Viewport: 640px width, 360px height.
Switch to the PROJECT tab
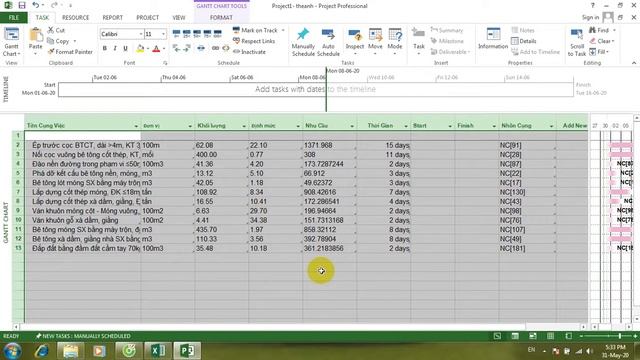[147, 18]
